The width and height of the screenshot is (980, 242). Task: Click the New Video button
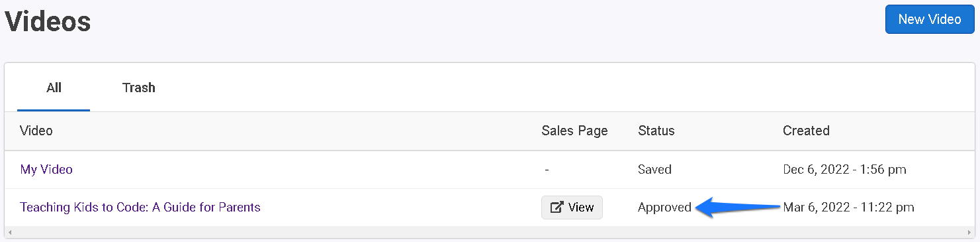tap(930, 19)
